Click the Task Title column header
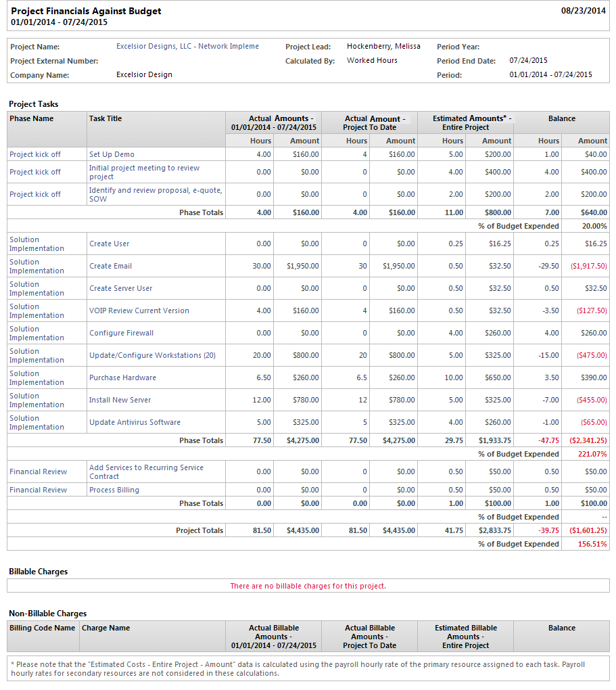The height and width of the screenshot is (690, 616). point(105,118)
